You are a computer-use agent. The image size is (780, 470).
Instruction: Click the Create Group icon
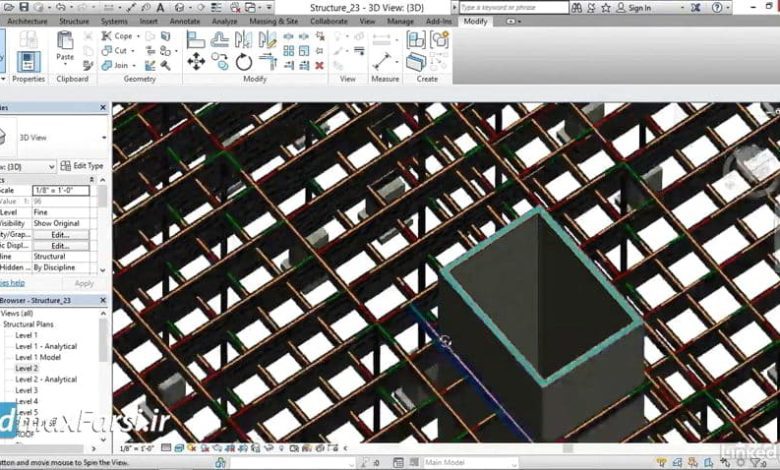point(440,39)
